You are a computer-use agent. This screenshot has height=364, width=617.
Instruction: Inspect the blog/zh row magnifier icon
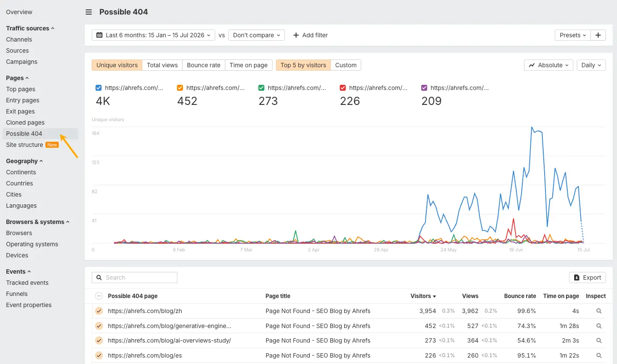coord(599,311)
